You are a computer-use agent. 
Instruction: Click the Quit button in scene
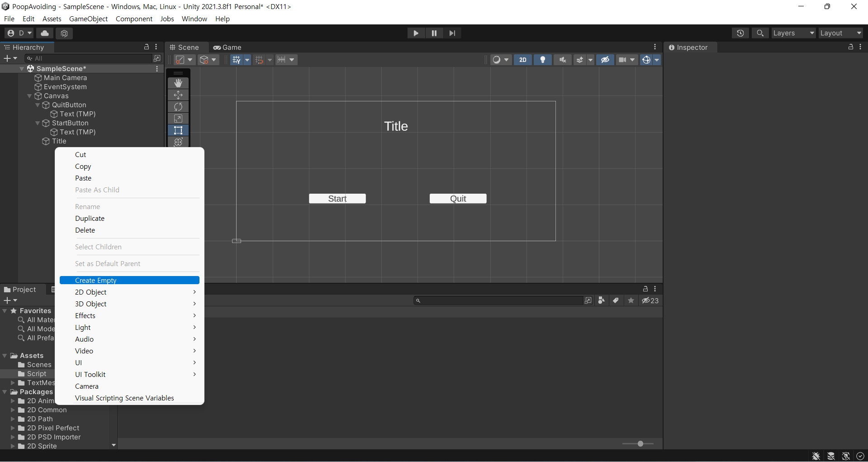click(x=458, y=199)
